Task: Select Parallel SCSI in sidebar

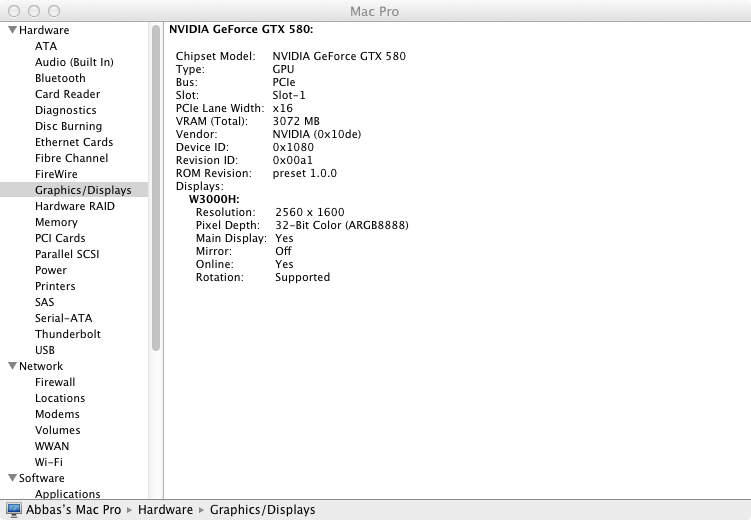Action: 67,254
